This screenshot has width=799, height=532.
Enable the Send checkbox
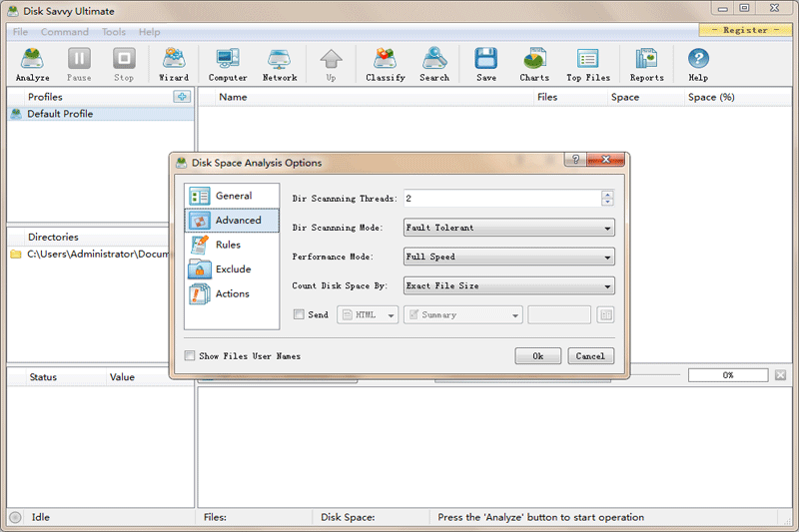[x=299, y=315]
